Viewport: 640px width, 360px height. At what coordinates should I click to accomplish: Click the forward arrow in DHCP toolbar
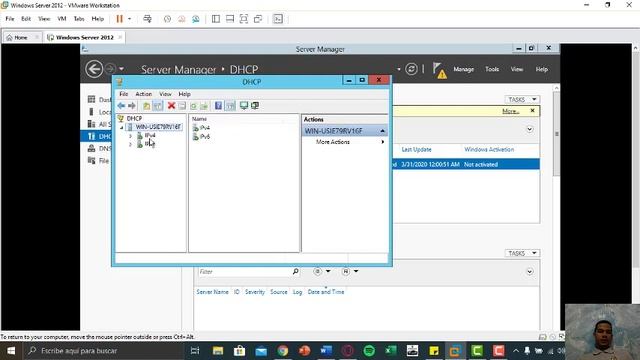coord(132,106)
